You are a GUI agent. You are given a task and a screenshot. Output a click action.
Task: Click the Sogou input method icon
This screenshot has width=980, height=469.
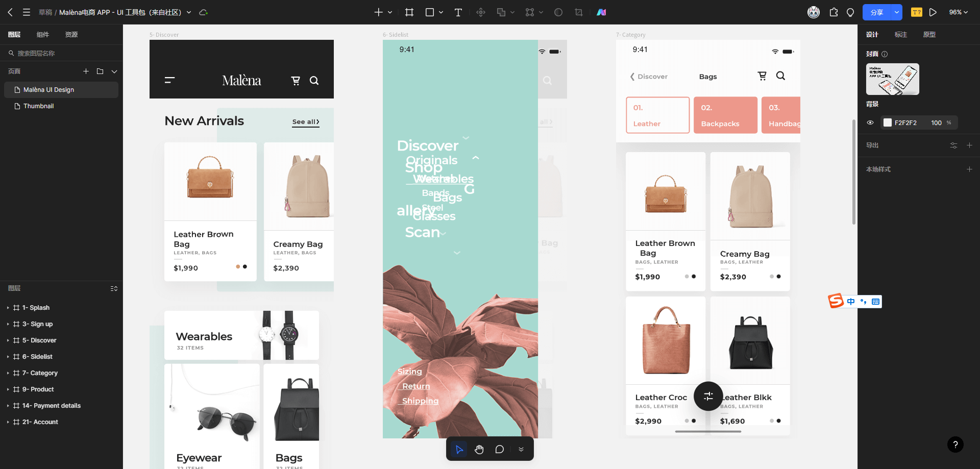pos(836,301)
